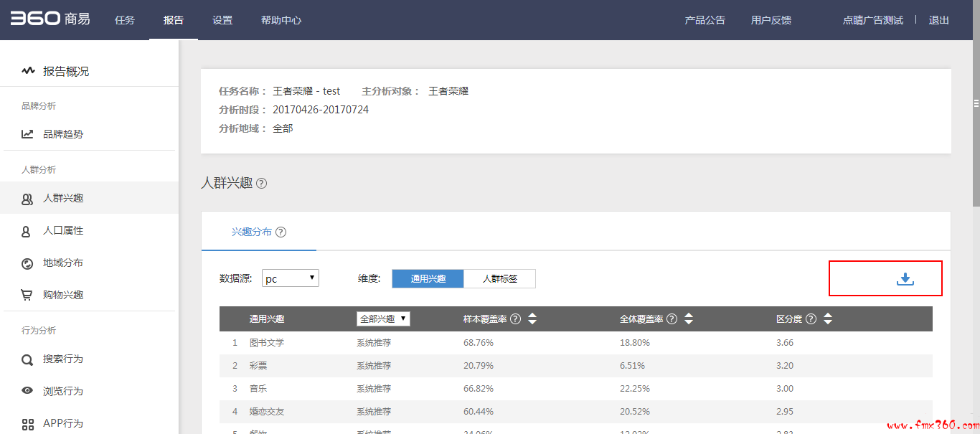Open the 设置 menu

pos(222,20)
